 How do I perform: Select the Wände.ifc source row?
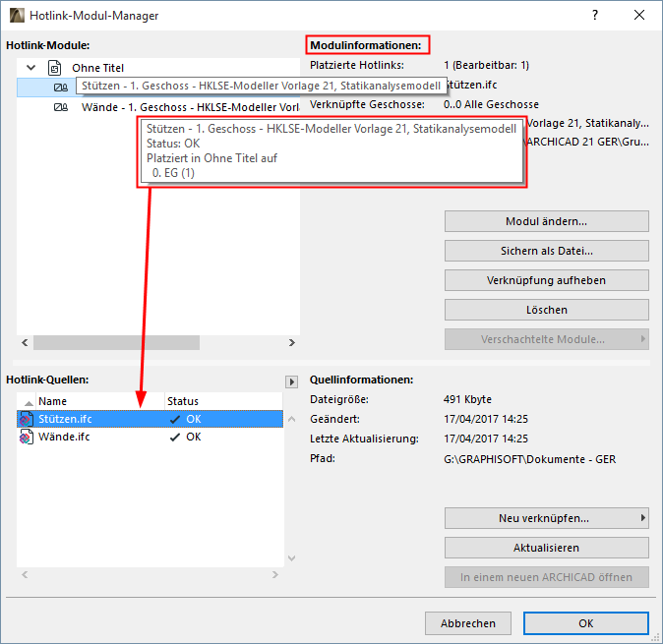tap(150, 437)
